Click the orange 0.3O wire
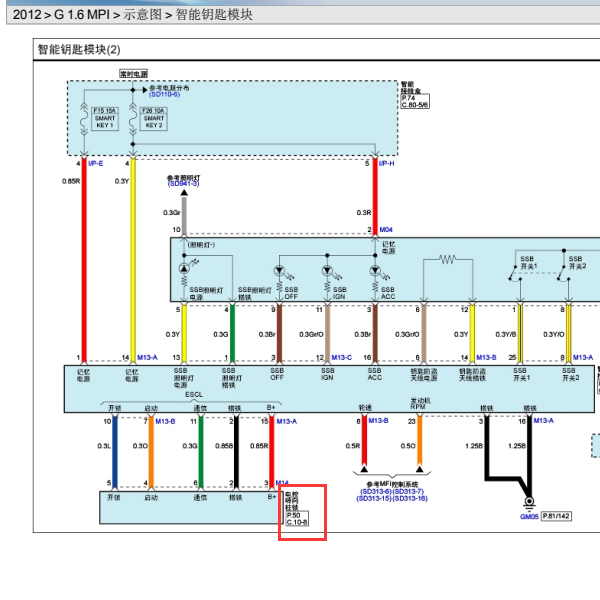The width and height of the screenshot is (600, 600). 151,452
